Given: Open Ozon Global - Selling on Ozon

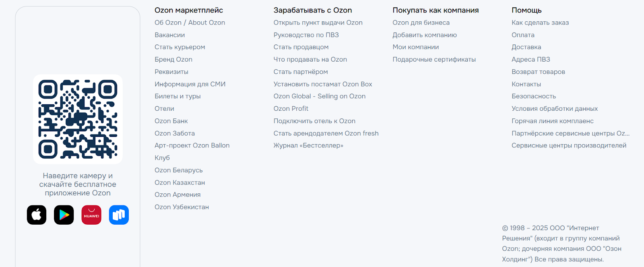Looking at the screenshot, I should click(x=319, y=96).
